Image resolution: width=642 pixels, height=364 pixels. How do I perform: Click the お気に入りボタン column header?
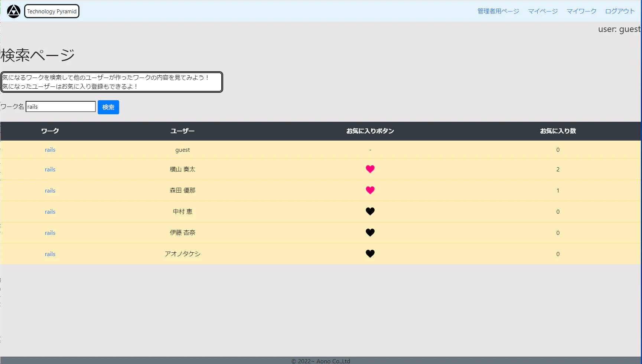click(x=370, y=131)
